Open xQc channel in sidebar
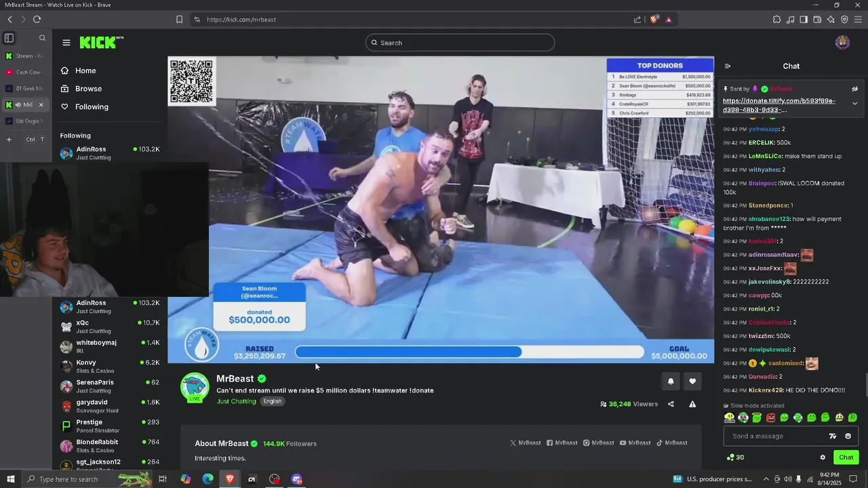 point(110,327)
